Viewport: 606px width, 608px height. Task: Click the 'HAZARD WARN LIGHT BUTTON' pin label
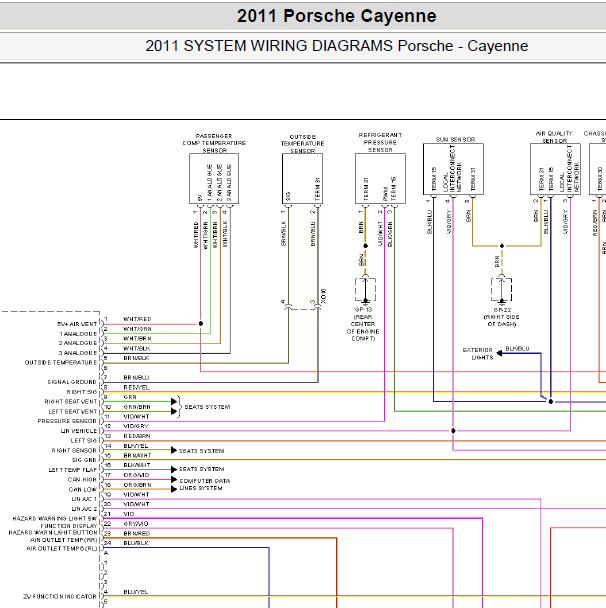tap(53, 533)
